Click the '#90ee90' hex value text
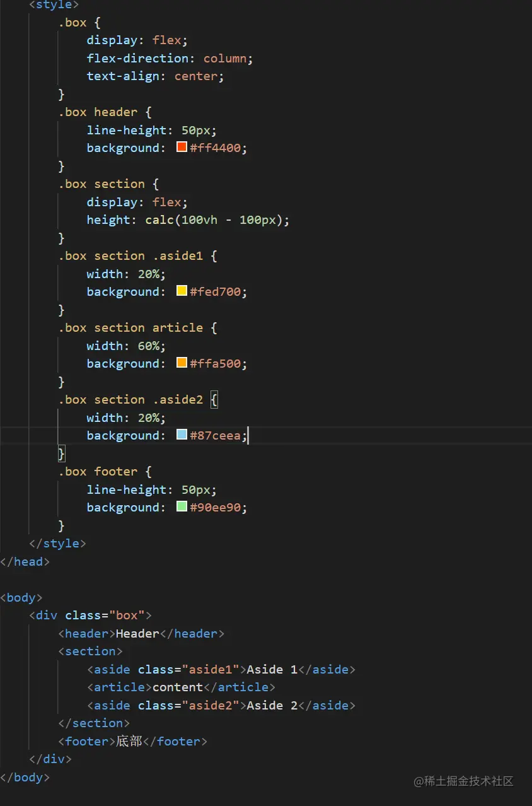 (215, 508)
